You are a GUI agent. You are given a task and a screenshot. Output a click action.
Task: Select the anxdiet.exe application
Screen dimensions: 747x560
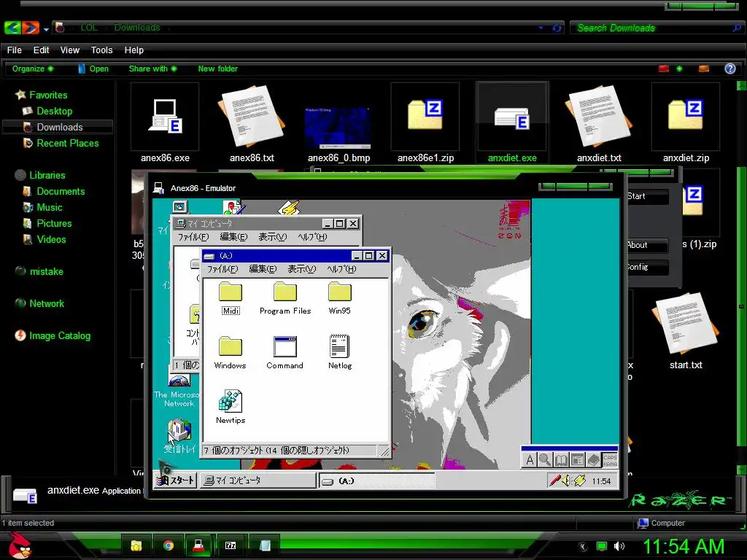[x=512, y=124]
